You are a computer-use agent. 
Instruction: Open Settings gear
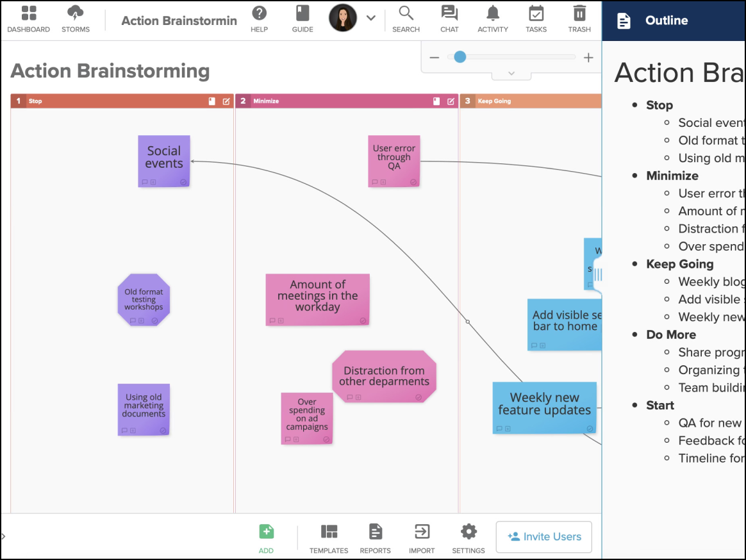(x=468, y=539)
